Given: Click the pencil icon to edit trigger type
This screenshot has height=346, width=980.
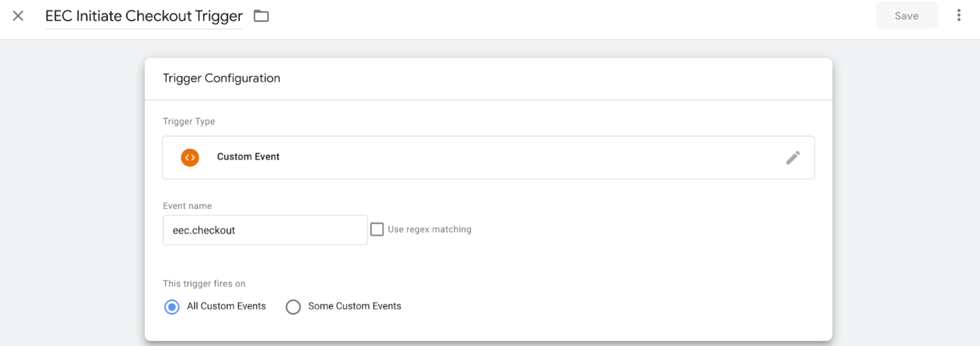Looking at the screenshot, I should pos(793,157).
